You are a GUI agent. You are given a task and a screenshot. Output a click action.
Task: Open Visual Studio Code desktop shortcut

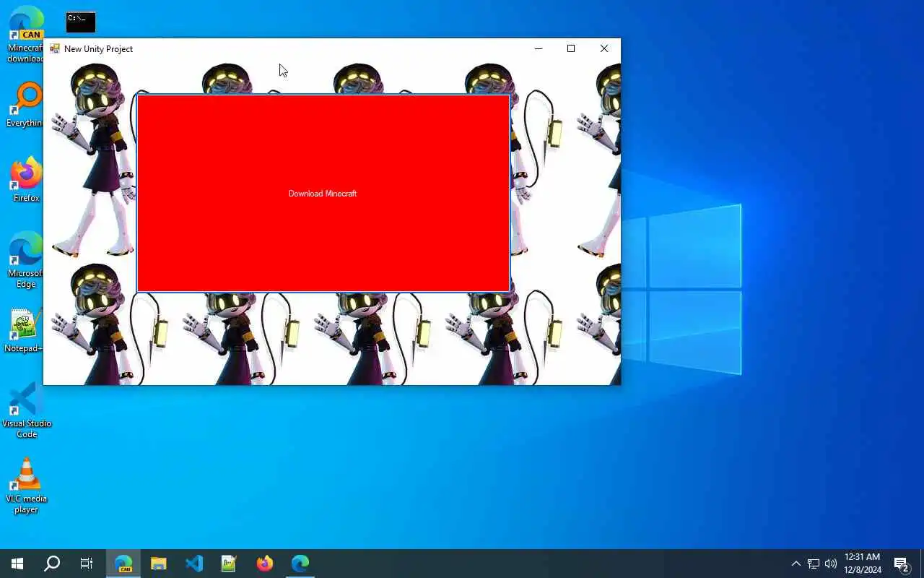pyautogui.click(x=26, y=410)
